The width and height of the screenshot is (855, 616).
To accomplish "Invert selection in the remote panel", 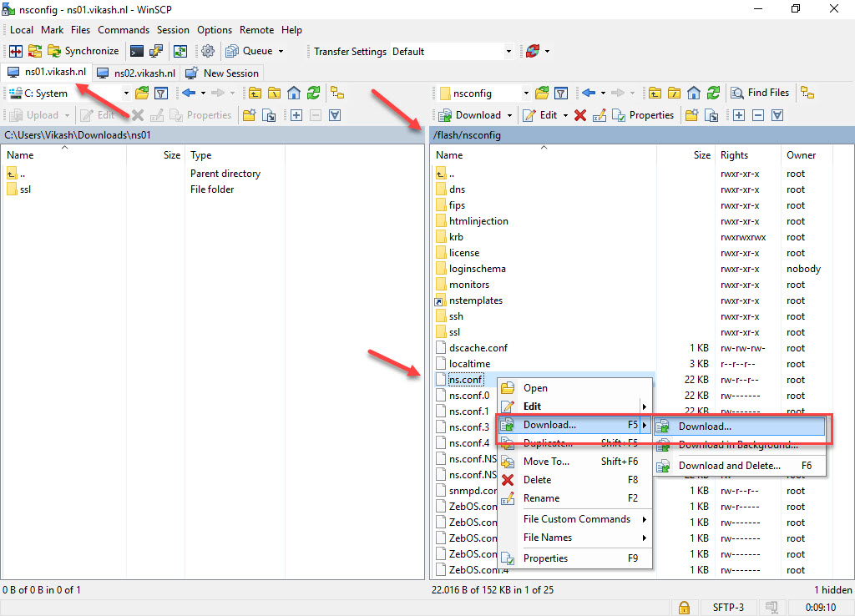I will pyautogui.click(x=777, y=115).
